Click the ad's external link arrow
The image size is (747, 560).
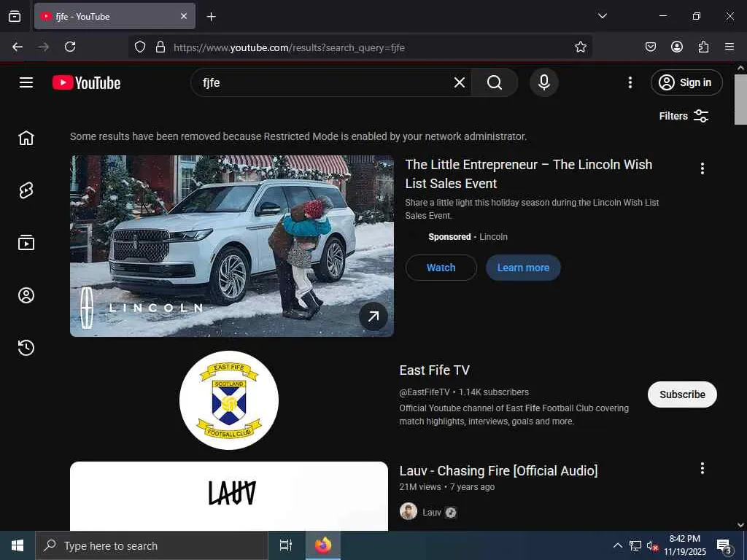pyautogui.click(x=373, y=316)
